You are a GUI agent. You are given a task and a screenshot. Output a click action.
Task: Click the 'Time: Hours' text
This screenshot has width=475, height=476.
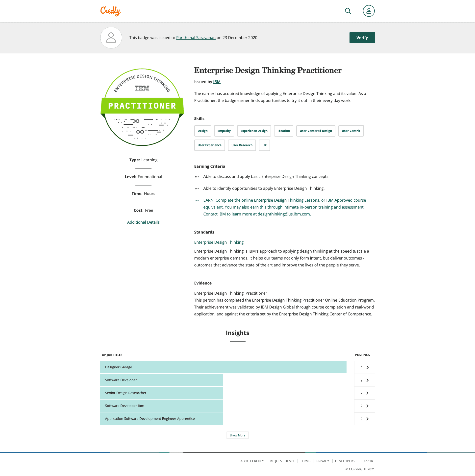(x=143, y=193)
